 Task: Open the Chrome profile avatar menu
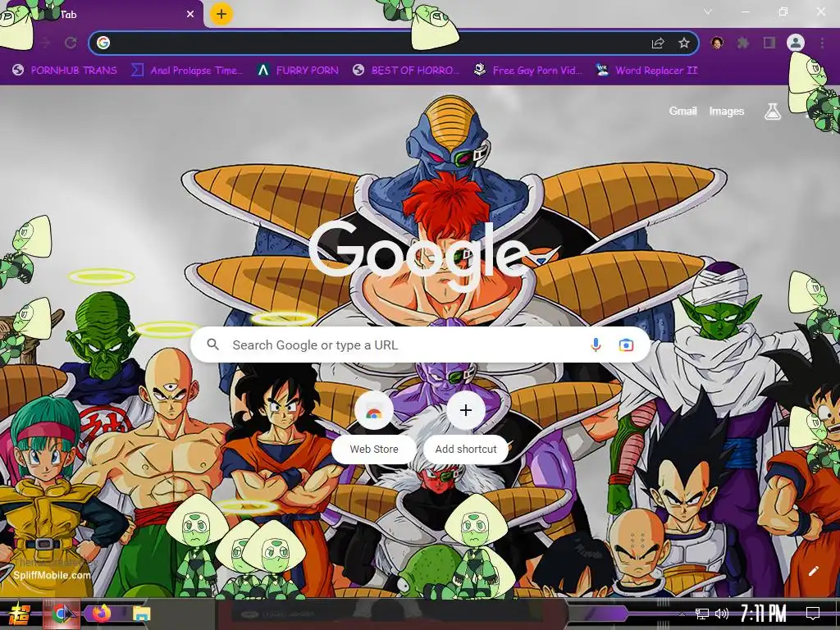pos(796,43)
